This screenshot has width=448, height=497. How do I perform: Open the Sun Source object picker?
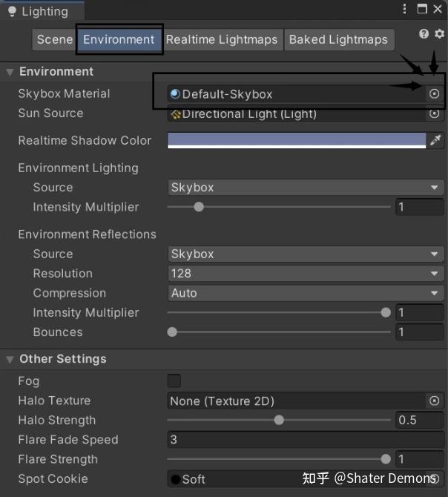pos(434,113)
